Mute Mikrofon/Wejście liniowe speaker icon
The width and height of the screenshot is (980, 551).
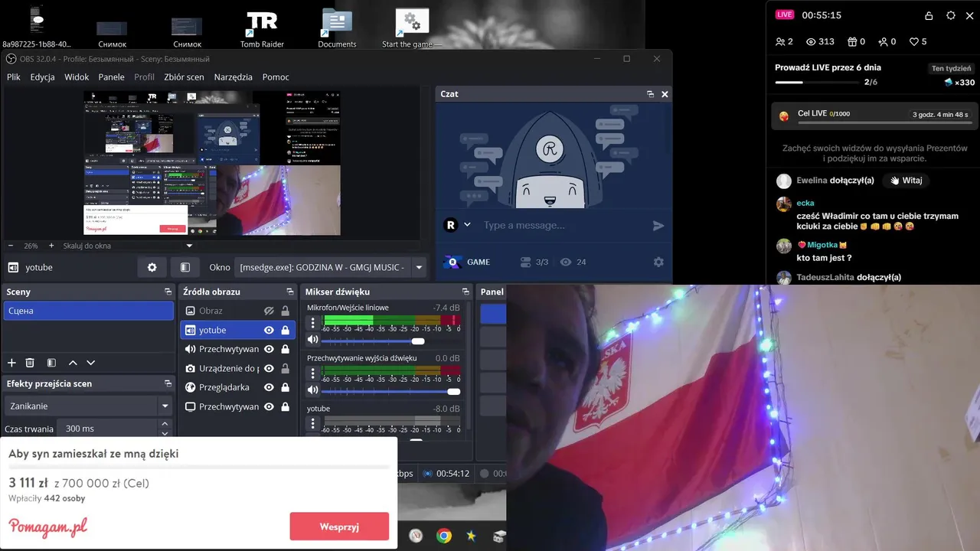(x=312, y=341)
